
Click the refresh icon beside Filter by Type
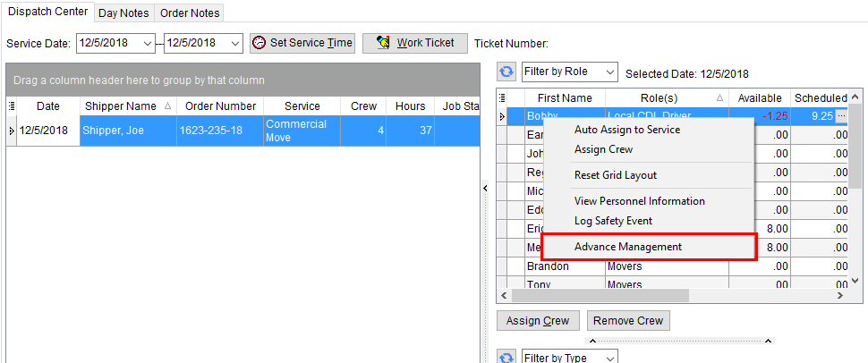(x=506, y=357)
